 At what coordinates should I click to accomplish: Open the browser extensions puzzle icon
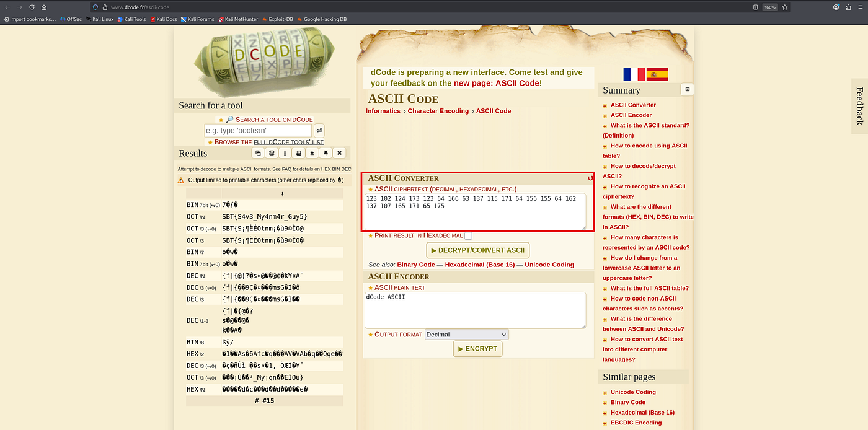[848, 7]
